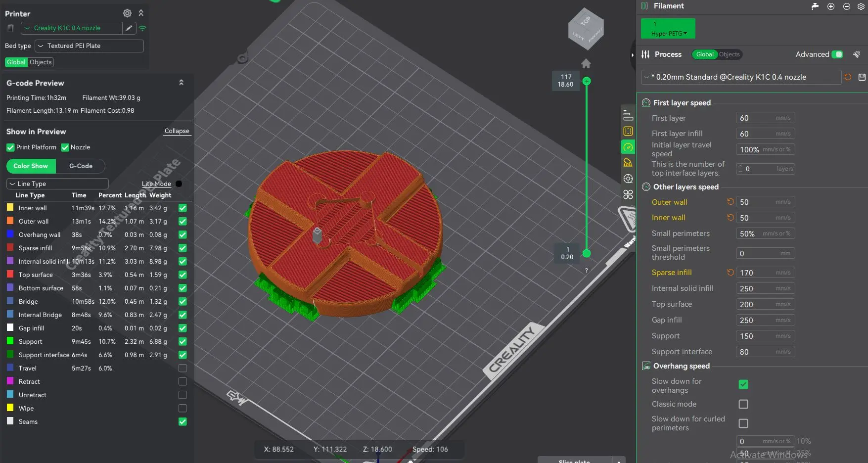This screenshot has height=463, width=868.
Task: Open the 0.20mm Standard process preset dropdown
Action: (x=741, y=77)
